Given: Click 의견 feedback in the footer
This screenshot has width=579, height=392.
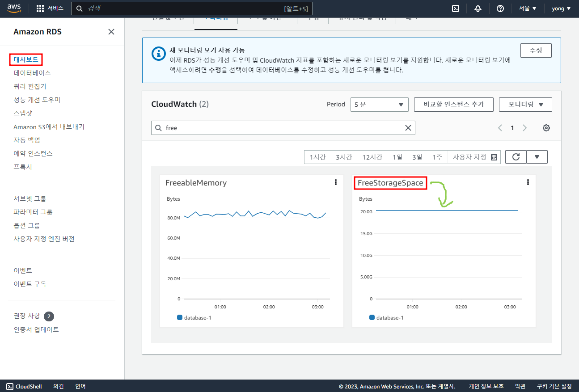Looking at the screenshot, I should click(x=59, y=386).
